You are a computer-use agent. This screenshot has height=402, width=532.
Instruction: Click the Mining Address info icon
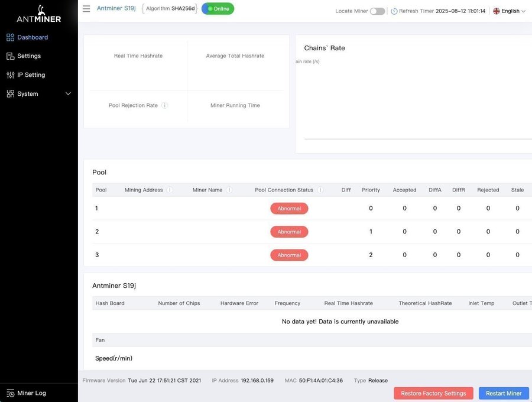tap(170, 190)
